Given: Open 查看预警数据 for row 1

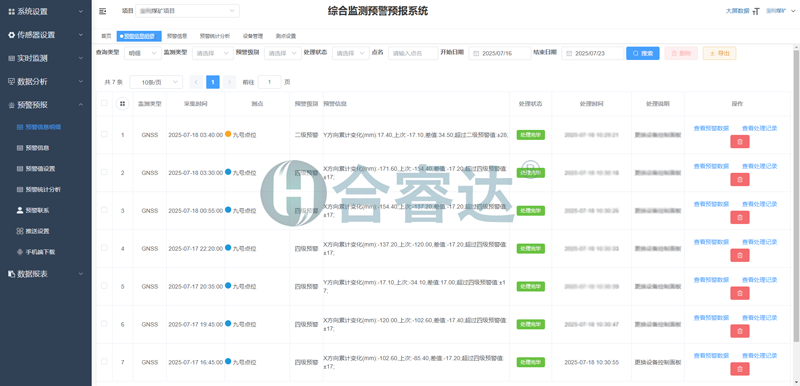Looking at the screenshot, I should pos(711,128).
